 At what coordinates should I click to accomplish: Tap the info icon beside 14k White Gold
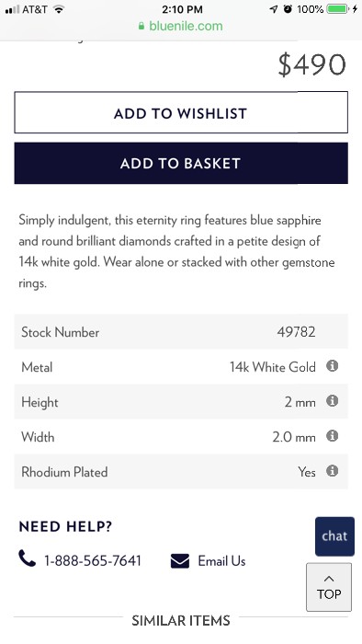pyautogui.click(x=332, y=365)
